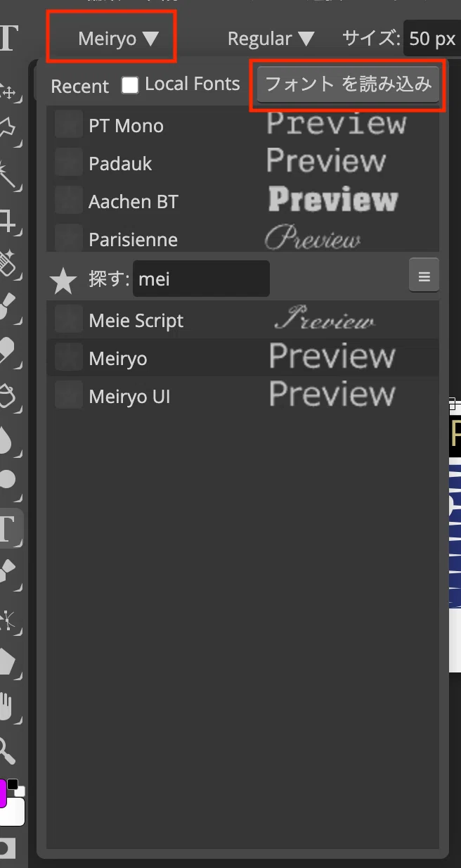This screenshot has width=461, height=868.
Task: Select the Hand tool
Action: tap(7, 706)
